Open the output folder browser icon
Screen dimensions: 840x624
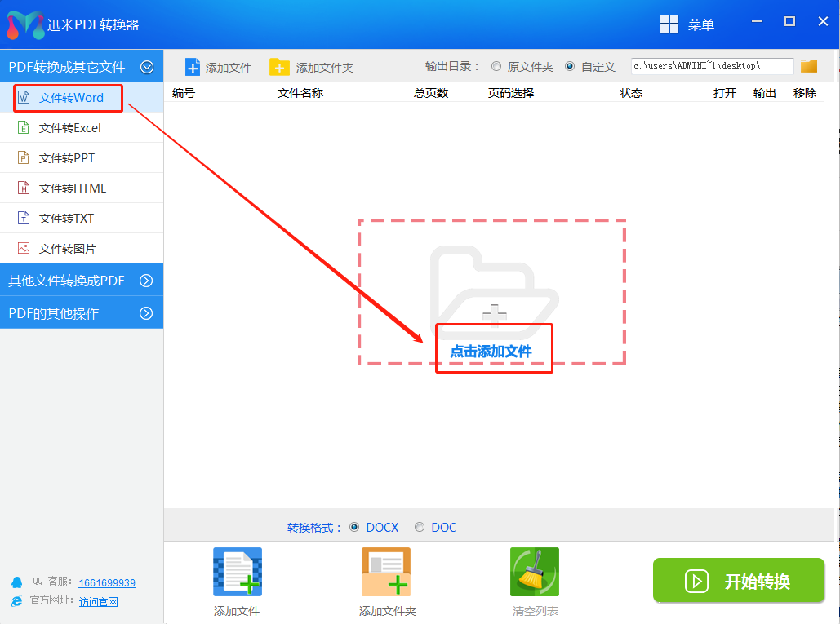pyautogui.click(x=807, y=66)
